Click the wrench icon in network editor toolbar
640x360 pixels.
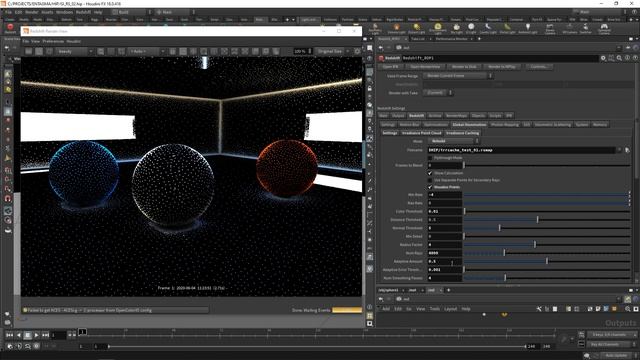point(539,309)
